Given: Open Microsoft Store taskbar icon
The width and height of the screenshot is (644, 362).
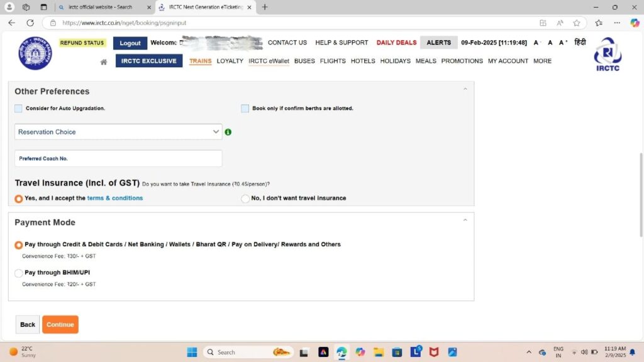Looking at the screenshot, I should click(x=397, y=352).
